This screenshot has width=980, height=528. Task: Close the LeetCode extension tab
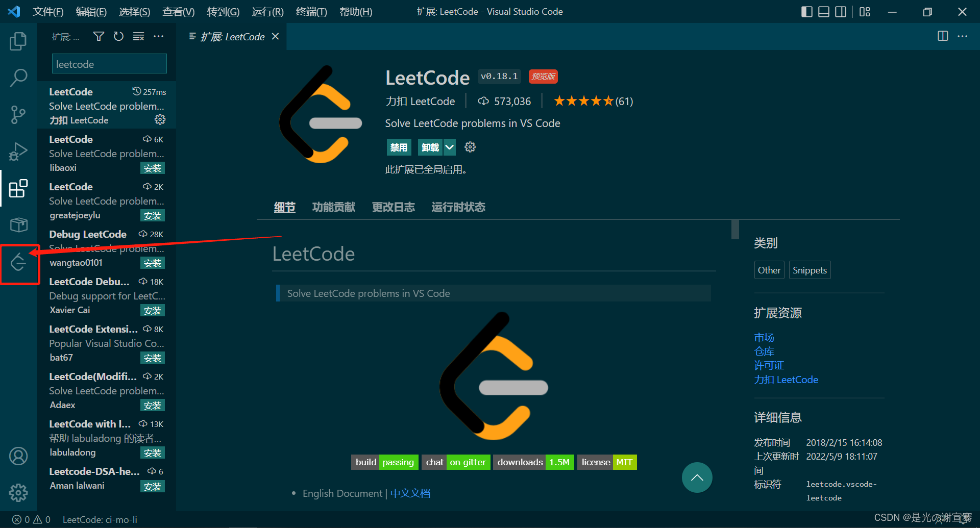pos(276,36)
